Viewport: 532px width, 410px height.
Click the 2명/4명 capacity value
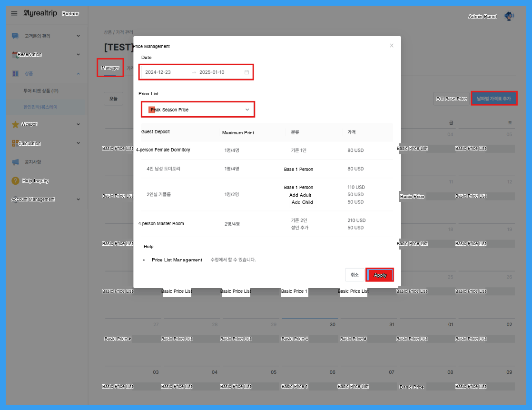[x=232, y=224]
